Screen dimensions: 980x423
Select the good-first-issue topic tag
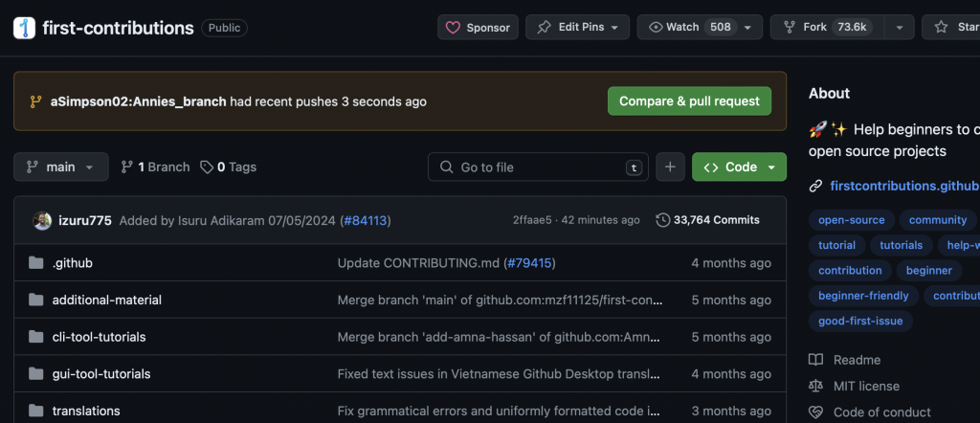(860, 322)
